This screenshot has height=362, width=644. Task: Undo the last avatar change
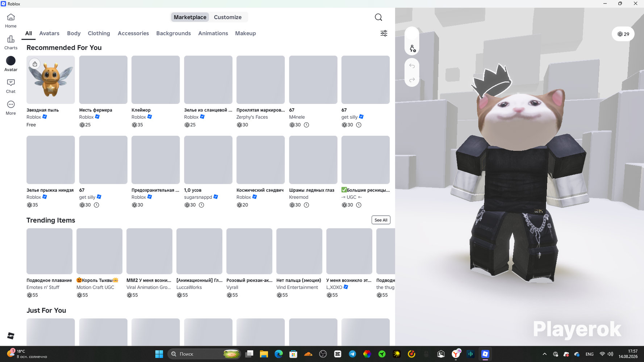point(412,66)
